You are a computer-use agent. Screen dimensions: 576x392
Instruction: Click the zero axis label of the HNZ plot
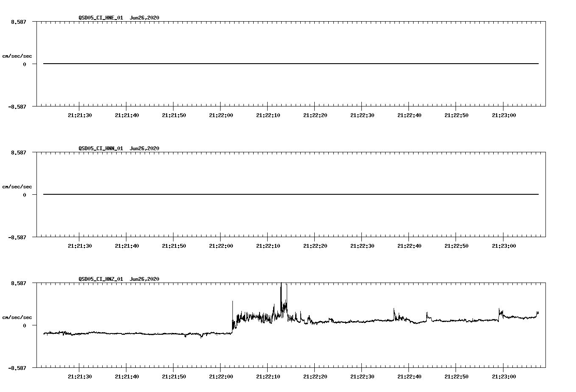25,325
